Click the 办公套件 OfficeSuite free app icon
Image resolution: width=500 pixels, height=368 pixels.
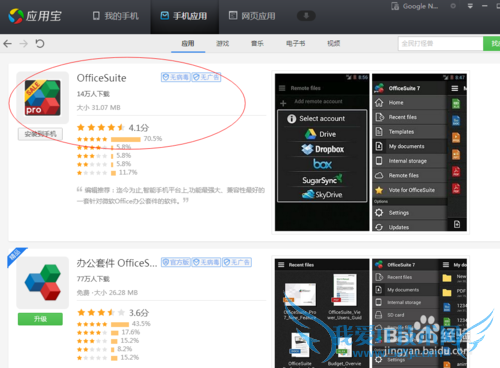(x=43, y=283)
